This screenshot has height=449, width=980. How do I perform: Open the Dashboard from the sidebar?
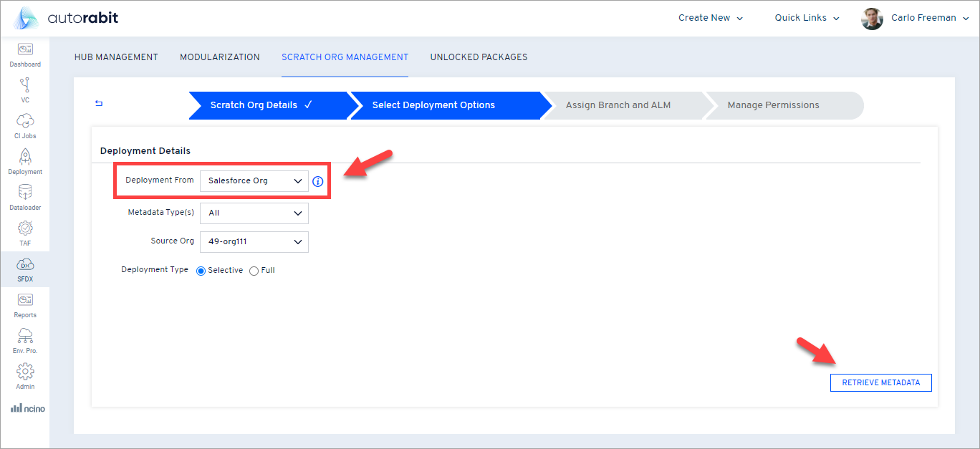pyautogui.click(x=24, y=54)
